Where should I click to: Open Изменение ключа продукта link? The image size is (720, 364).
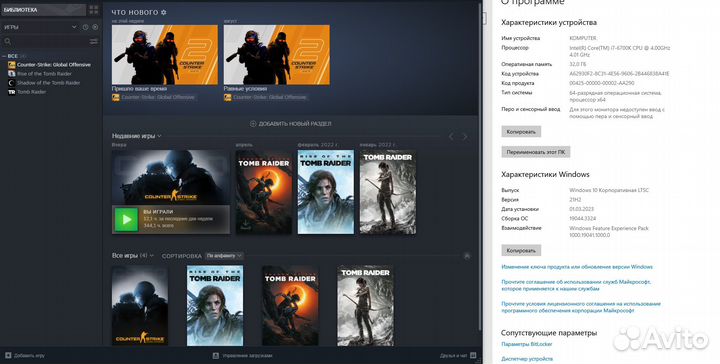pyautogui.click(x=577, y=267)
